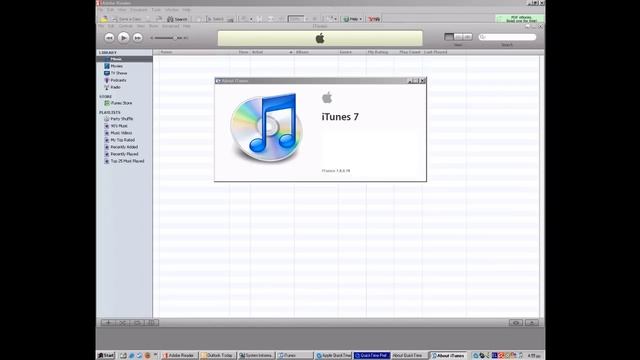640x360 pixels.
Task: Select the Recently Played playlist
Action: click(124, 154)
